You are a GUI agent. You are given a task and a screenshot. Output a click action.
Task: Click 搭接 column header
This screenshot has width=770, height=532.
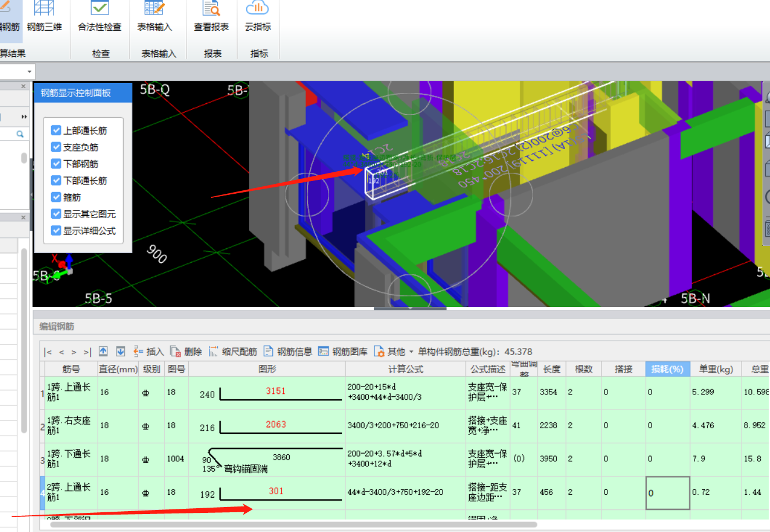(x=623, y=369)
